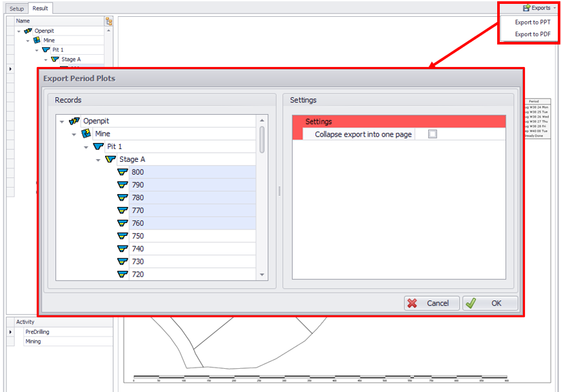Select the 720 bench row

click(193, 274)
